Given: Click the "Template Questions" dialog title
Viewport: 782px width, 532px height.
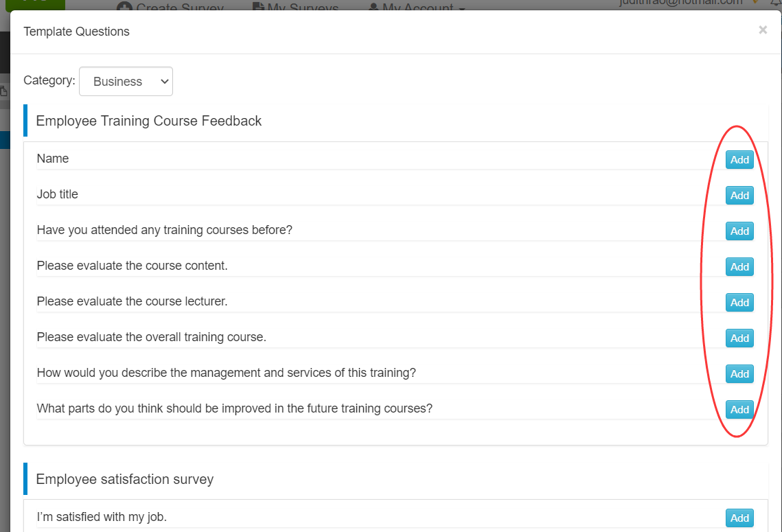Looking at the screenshot, I should (x=77, y=32).
